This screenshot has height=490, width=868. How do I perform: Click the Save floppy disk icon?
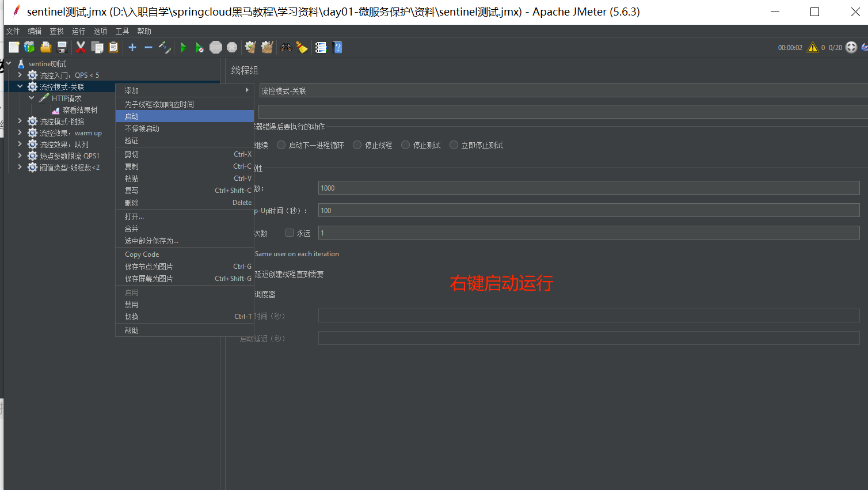tap(62, 47)
